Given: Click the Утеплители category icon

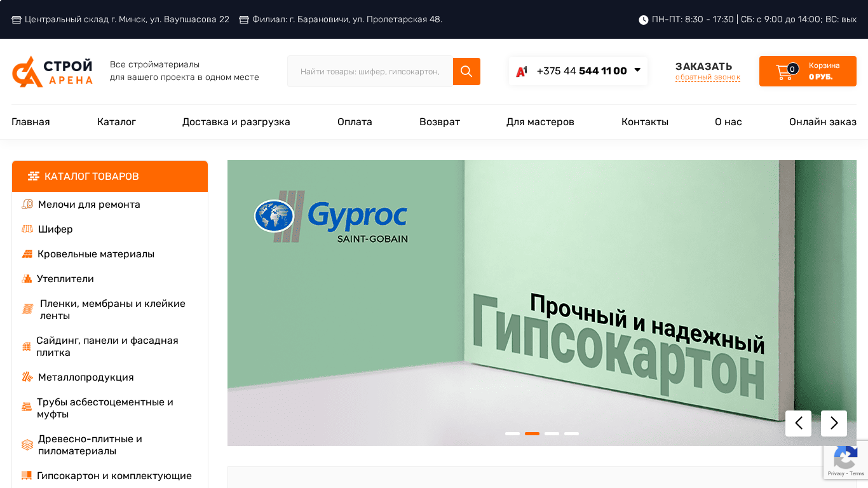Looking at the screenshot, I should tap(27, 278).
